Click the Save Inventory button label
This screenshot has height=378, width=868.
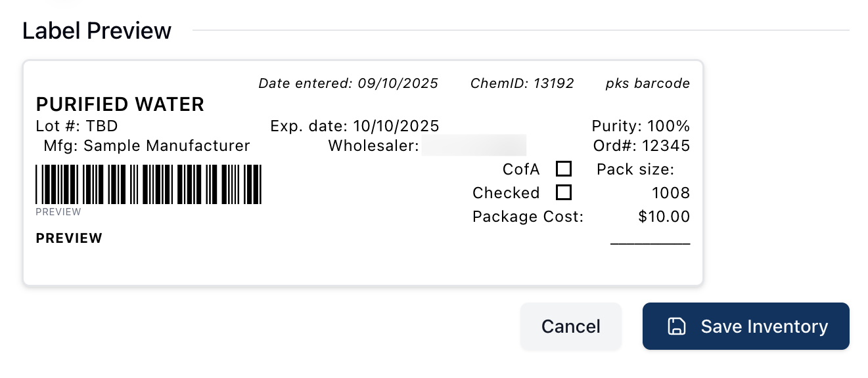tap(764, 326)
